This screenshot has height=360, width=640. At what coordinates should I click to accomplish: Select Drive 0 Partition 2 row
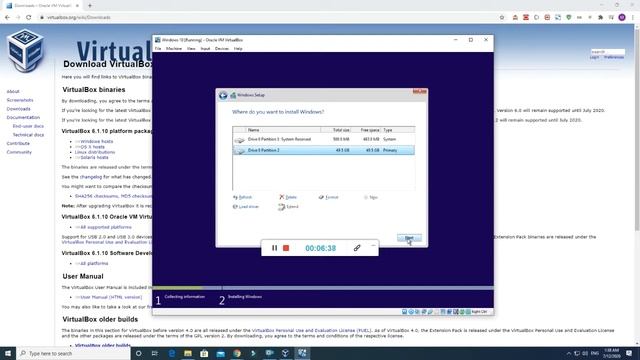(324, 150)
